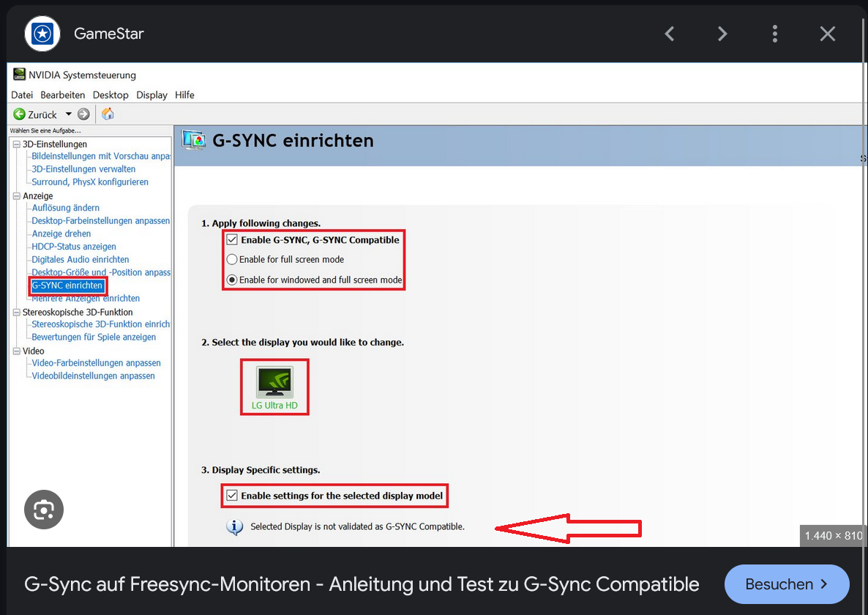
Task: Open Mehrere Anzeigen einrichten
Action: 86,299
